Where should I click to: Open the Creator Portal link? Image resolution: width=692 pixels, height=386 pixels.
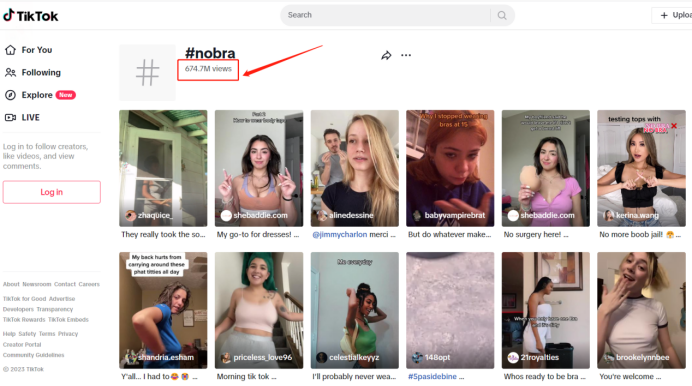point(22,345)
